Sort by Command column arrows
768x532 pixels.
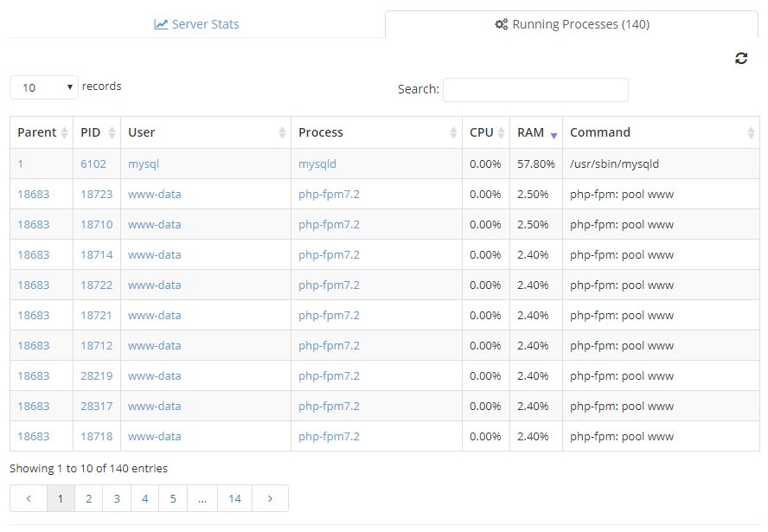click(751, 132)
